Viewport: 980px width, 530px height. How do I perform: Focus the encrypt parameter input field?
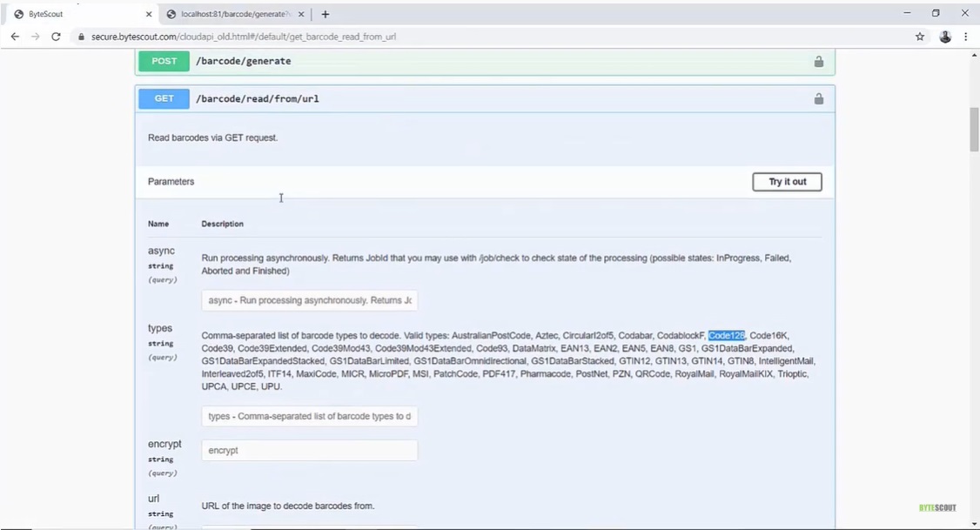pos(309,451)
